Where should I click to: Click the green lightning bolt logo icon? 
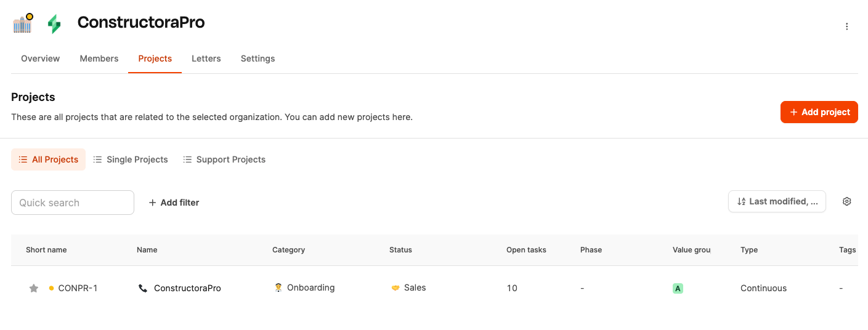click(54, 24)
